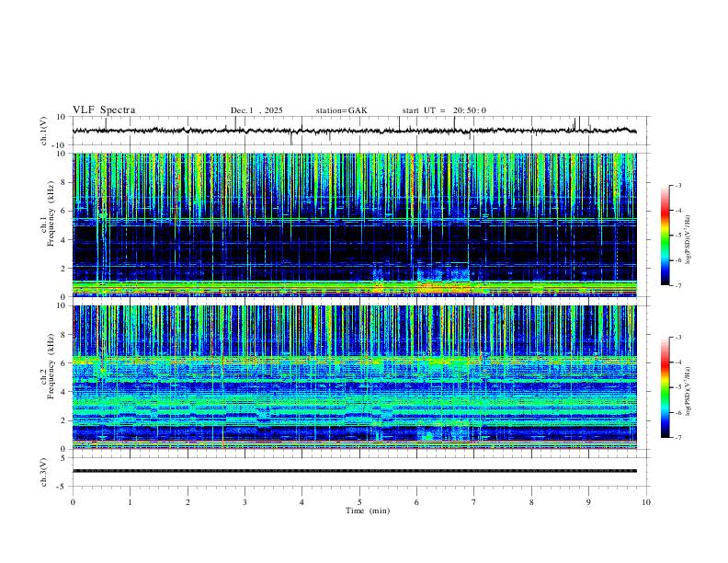Click the time axis tick label "10"
728x563 pixels.
coord(646,502)
